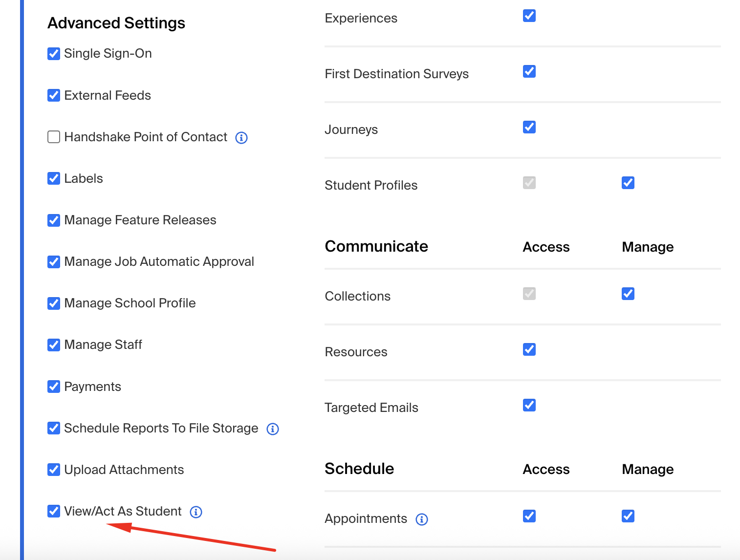This screenshot has height=560, width=740.
Task: Toggle Manage School Profile checkbox
Action: [54, 303]
